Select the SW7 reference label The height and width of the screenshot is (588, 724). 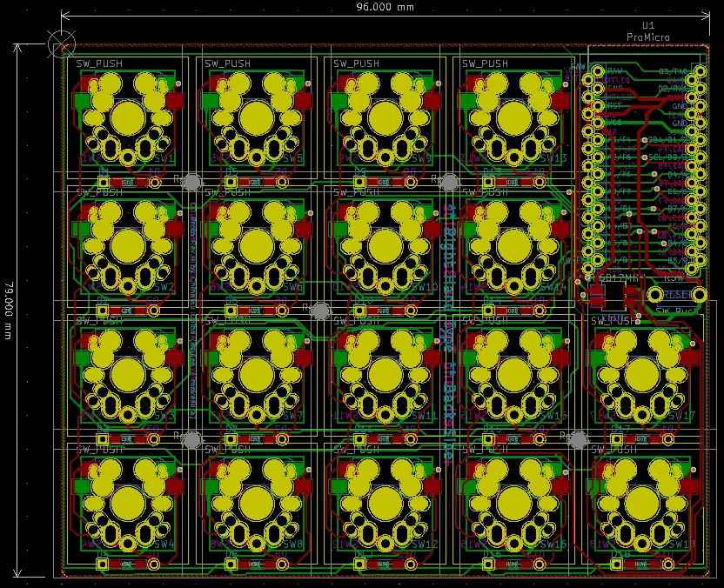click(x=293, y=416)
